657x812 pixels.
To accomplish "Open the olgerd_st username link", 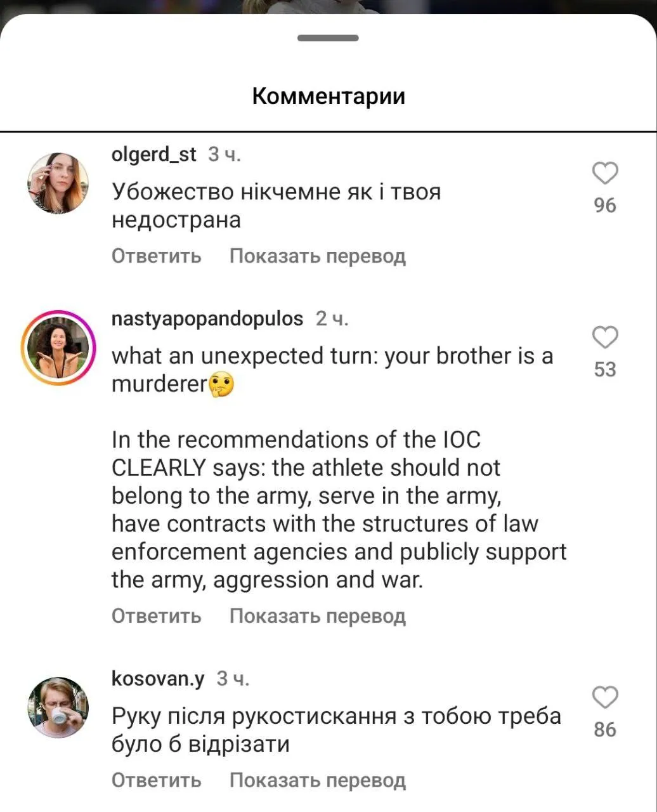I will pos(154,154).
